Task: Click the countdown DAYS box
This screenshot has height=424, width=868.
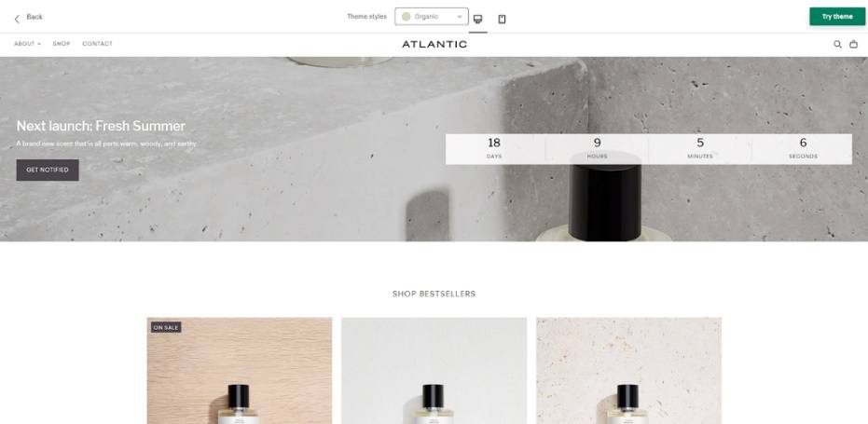Action: [494, 149]
